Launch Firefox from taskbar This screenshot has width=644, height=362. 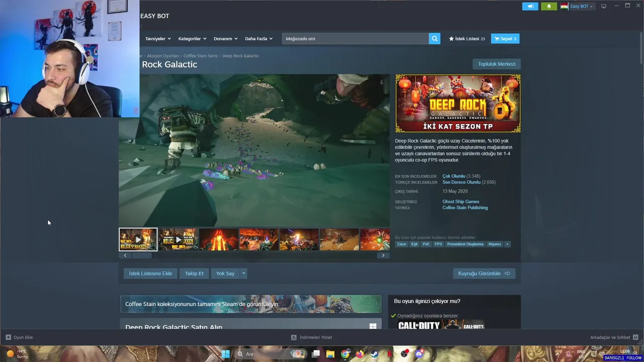click(359, 354)
